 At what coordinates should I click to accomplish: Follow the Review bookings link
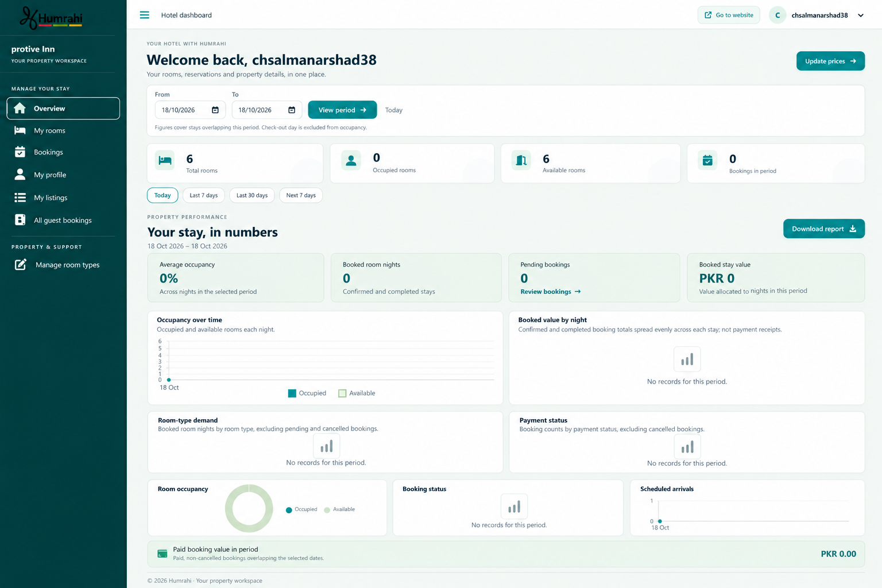tap(551, 292)
